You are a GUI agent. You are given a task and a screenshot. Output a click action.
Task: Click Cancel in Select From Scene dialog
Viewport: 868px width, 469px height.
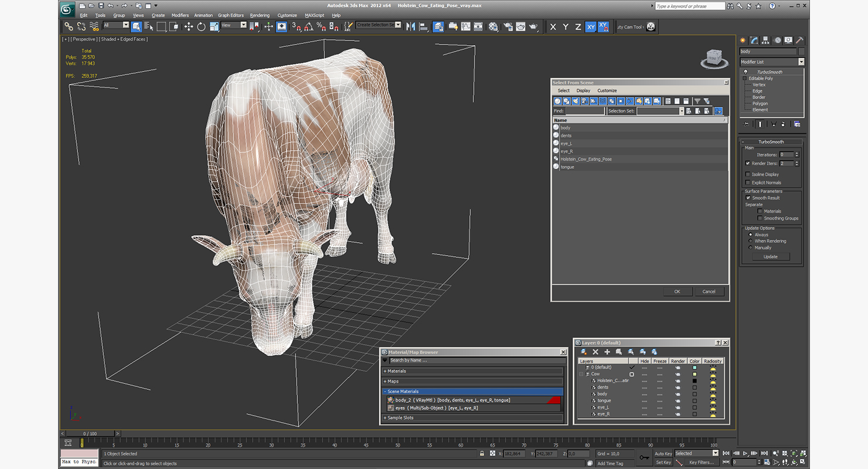point(709,291)
